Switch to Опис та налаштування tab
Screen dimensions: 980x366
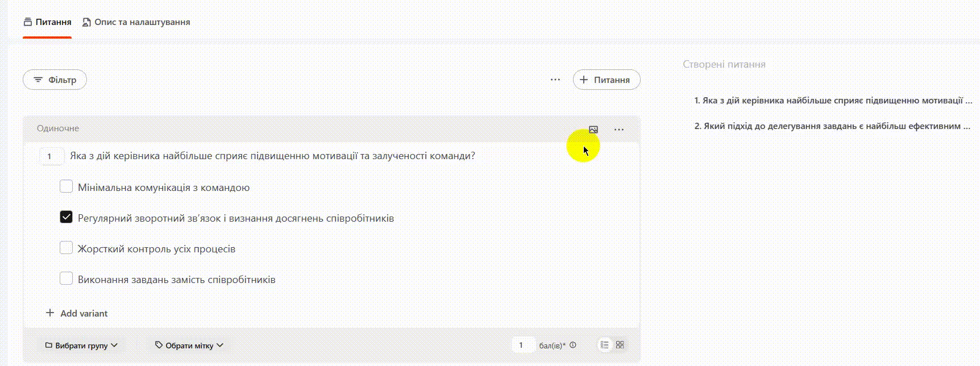coord(136,22)
